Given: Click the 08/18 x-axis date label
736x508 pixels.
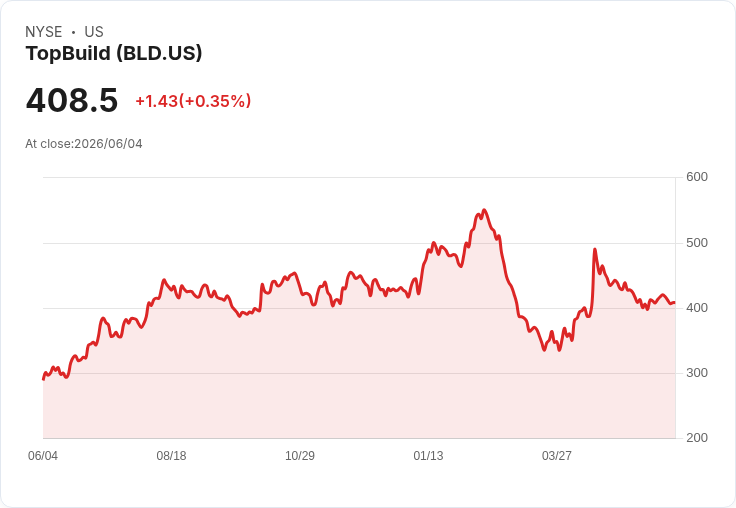Looking at the screenshot, I should coord(171,455).
